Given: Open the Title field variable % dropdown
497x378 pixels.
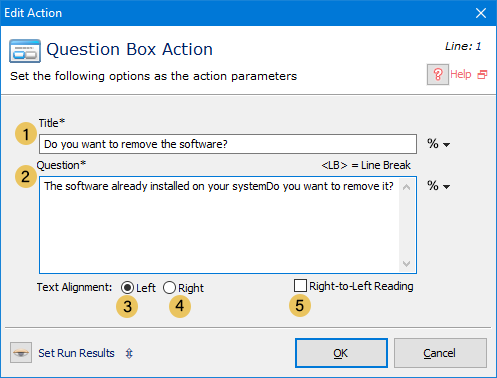Looking at the screenshot, I should tap(438, 144).
